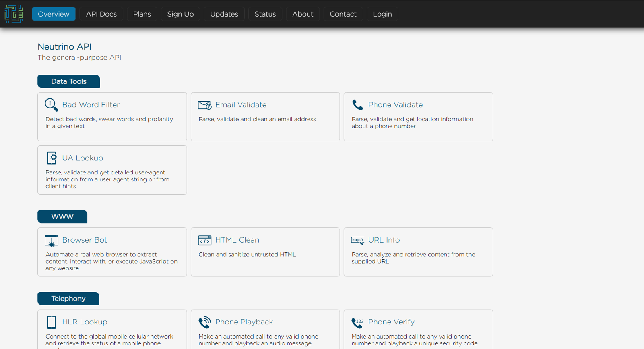This screenshot has height=349, width=644.
Task: Go to API Docs in navigation
Action: coord(101,14)
